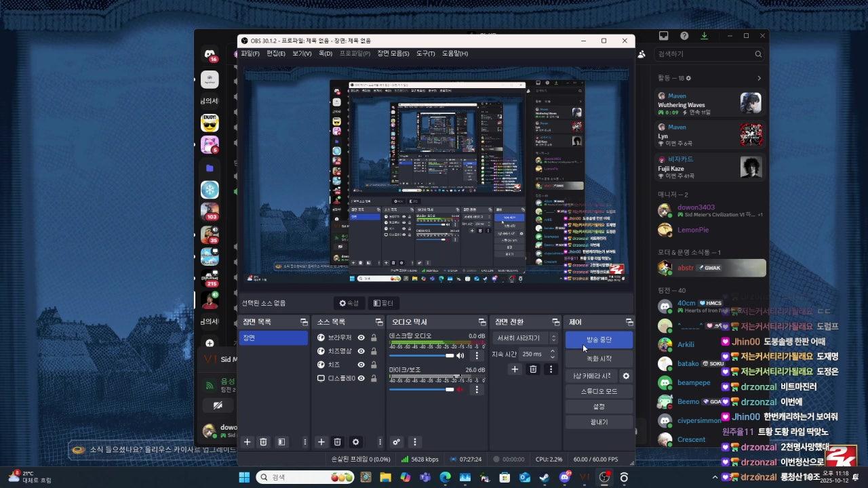868x488 pixels.
Task: Delete the scene transition with trash icon
Action: (533, 369)
